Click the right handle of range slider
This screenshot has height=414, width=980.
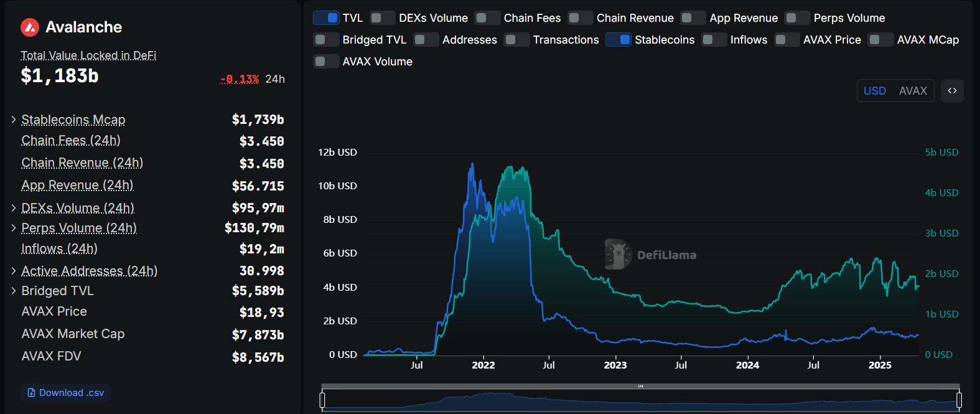(959, 400)
